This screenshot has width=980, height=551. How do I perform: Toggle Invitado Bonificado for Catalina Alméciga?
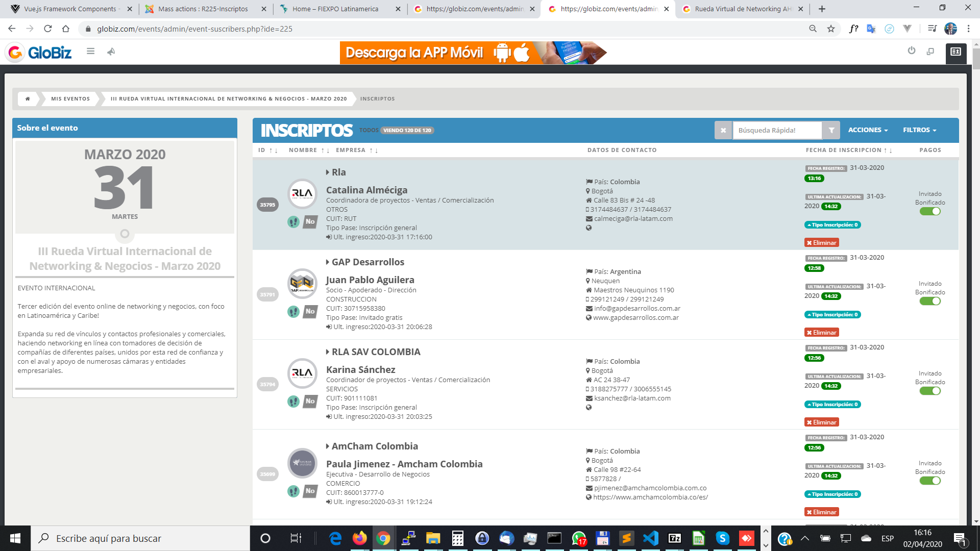[930, 211]
